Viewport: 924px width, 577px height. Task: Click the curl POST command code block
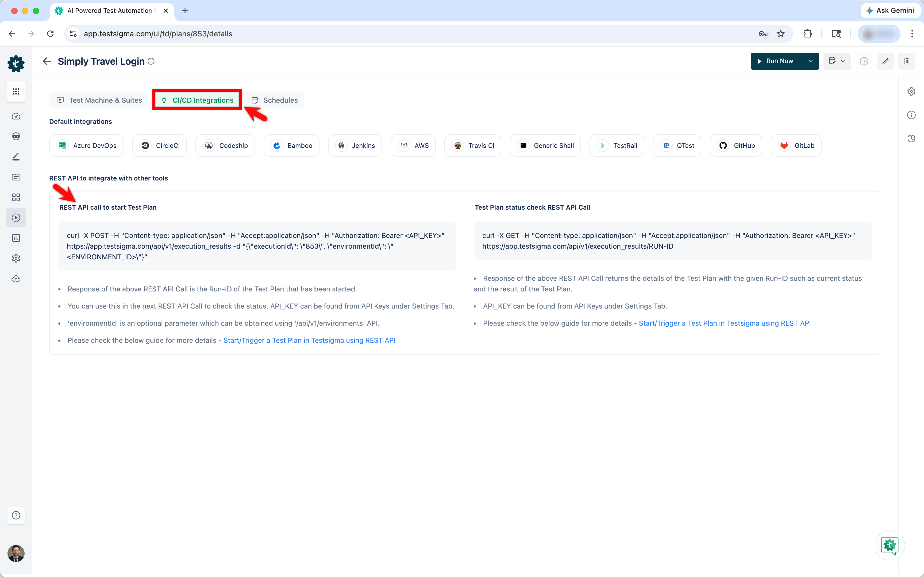[257, 246]
